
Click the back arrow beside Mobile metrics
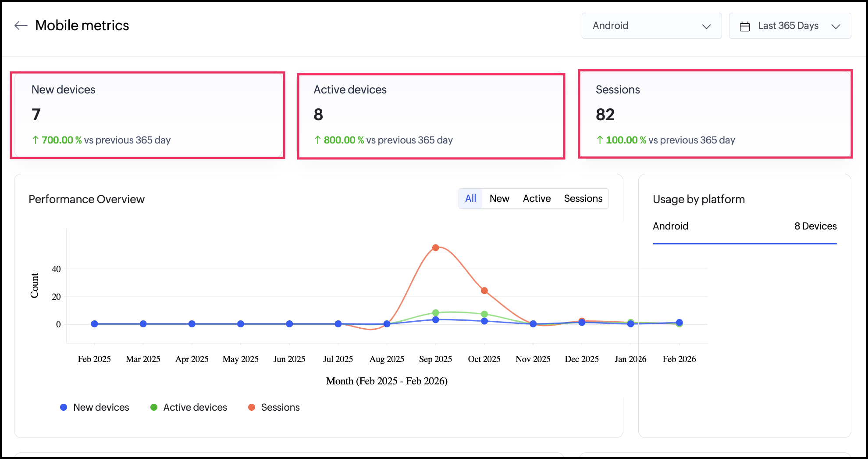tap(21, 25)
